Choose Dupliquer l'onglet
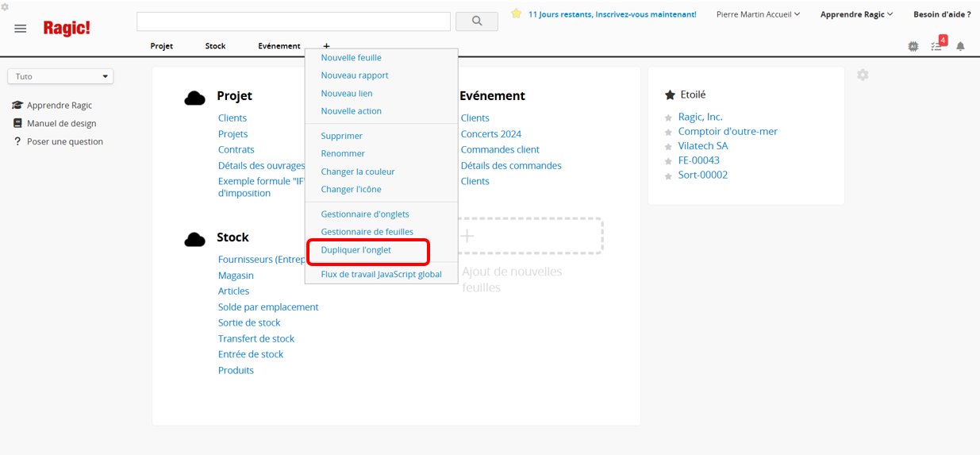980x455 pixels. pos(355,249)
